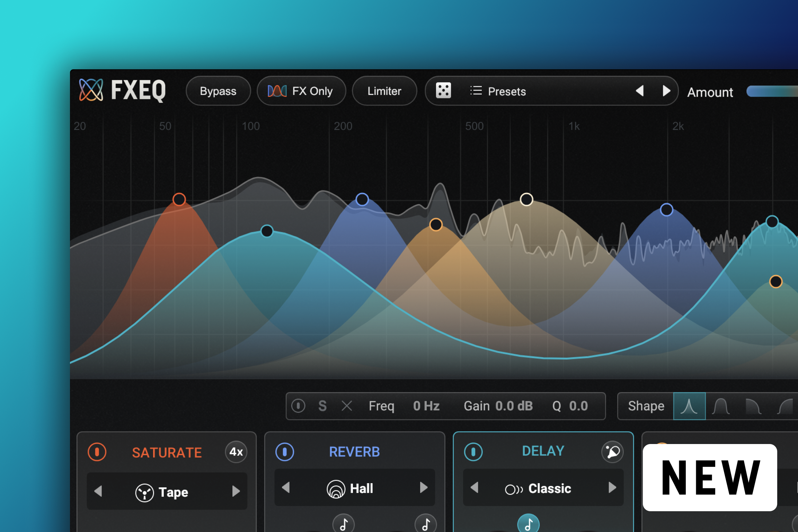This screenshot has height=532, width=798.
Task: Click the FXEQ logo icon
Action: 91,90
